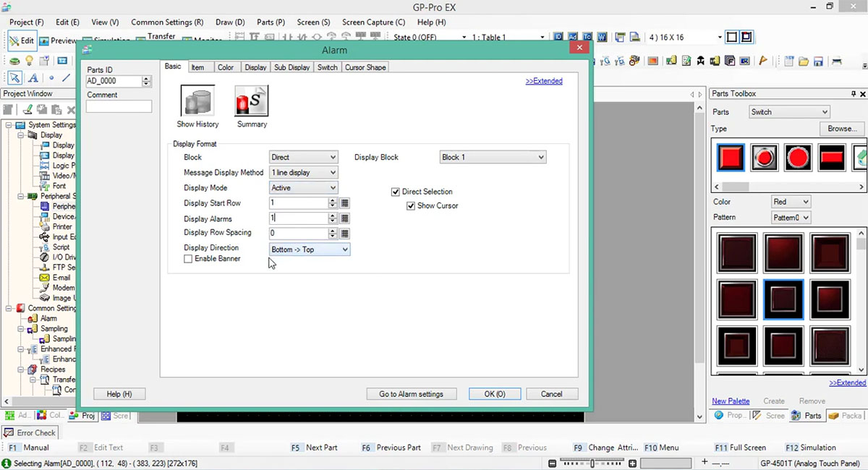Select the arrow pointer tool
The image size is (868, 470).
click(14, 78)
